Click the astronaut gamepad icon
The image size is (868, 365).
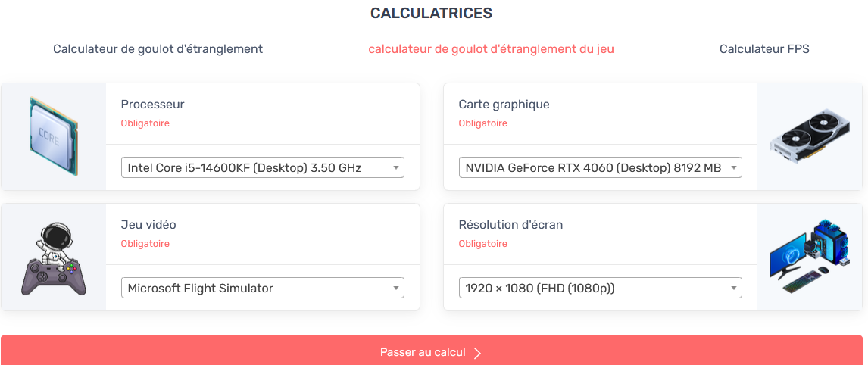pyautogui.click(x=53, y=259)
